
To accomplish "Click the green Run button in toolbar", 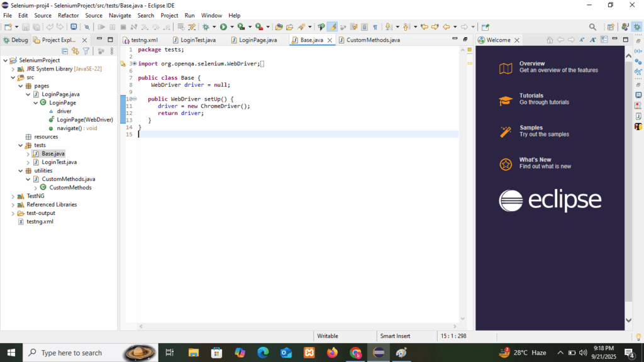I will (223, 27).
